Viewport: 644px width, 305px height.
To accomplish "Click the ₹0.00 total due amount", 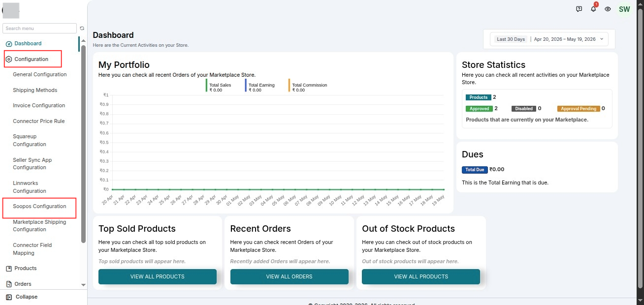I will [x=497, y=169].
